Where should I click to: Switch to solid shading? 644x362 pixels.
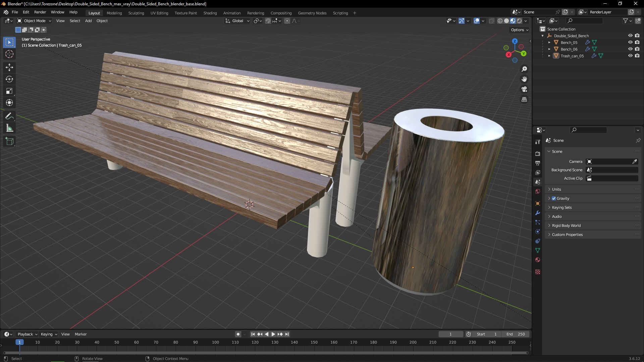coord(506,21)
